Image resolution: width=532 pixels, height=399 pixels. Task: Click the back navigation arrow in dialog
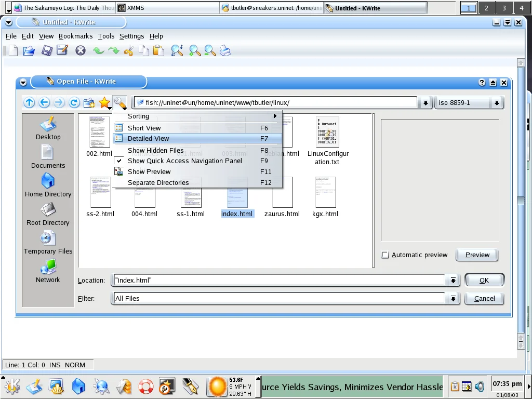tap(44, 103)
